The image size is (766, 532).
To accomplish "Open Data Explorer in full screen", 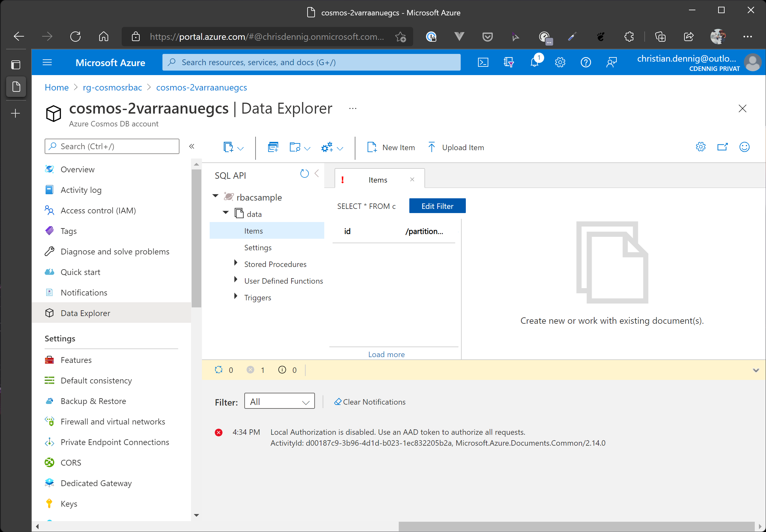I will (x=723, y=147).
